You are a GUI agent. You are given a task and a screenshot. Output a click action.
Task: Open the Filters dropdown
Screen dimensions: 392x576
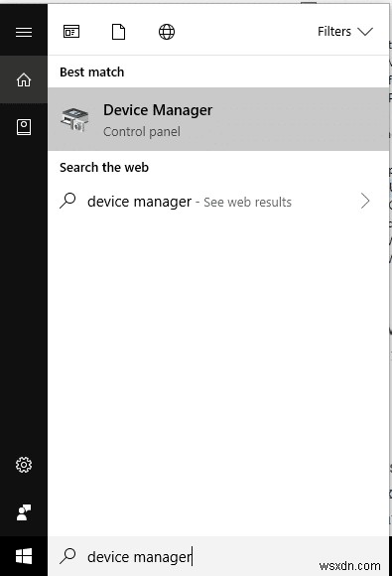(345, 32)
